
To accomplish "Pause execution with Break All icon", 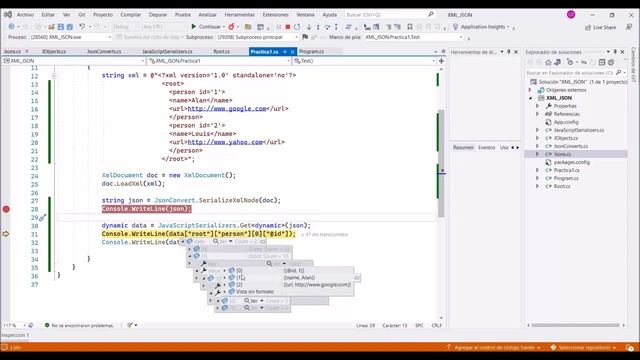I will [279, 27].
